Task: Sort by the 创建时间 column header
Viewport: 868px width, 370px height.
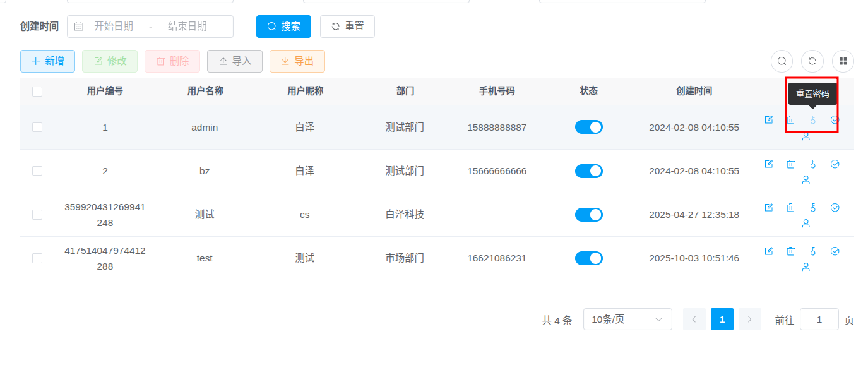Action: click(694, 91)
